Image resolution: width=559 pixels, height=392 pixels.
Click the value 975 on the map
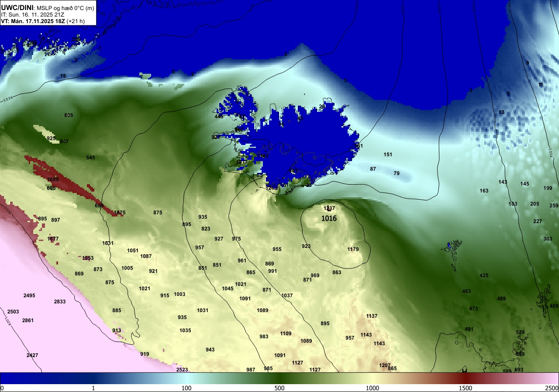coord(236,239)
